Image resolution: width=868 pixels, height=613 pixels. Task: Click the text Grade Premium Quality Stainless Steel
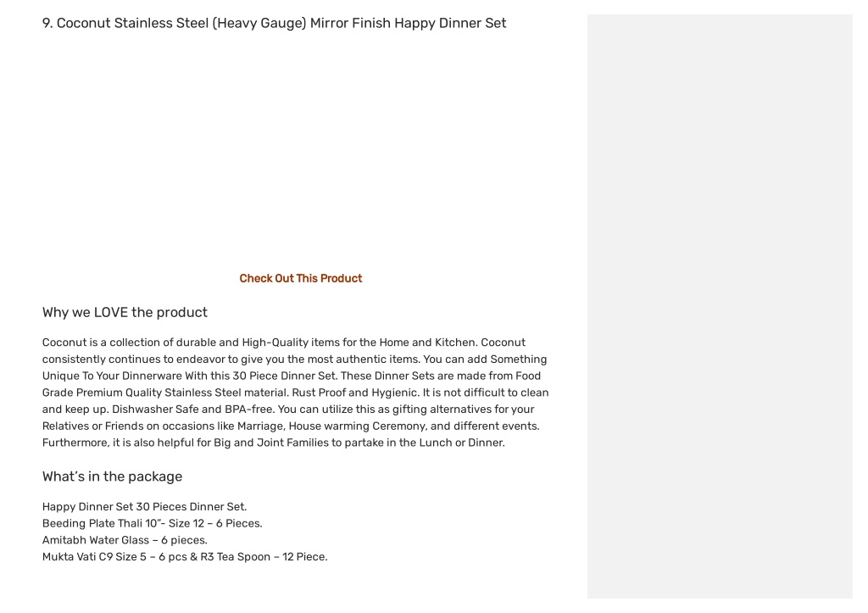pyautogui.click(x=142, y=393)
